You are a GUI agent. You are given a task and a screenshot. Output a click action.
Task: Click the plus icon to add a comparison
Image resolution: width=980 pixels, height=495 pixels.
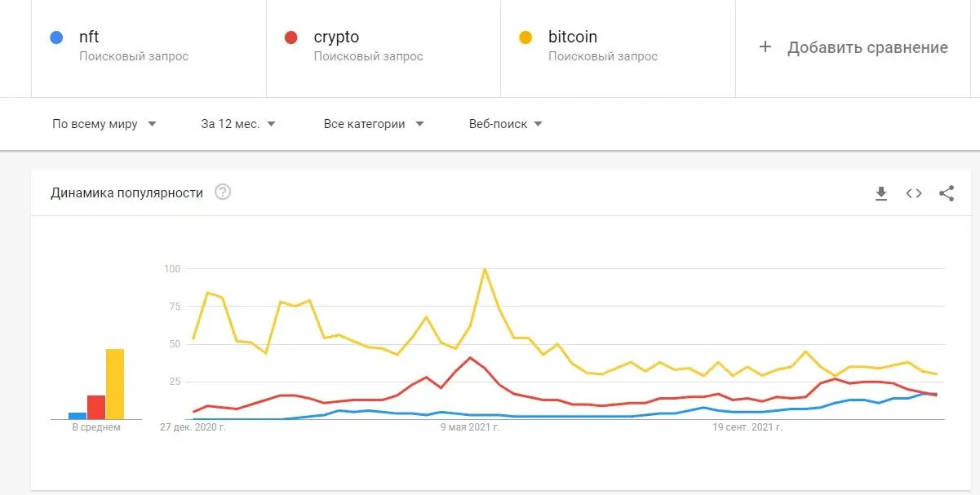(x=765, y=47)
